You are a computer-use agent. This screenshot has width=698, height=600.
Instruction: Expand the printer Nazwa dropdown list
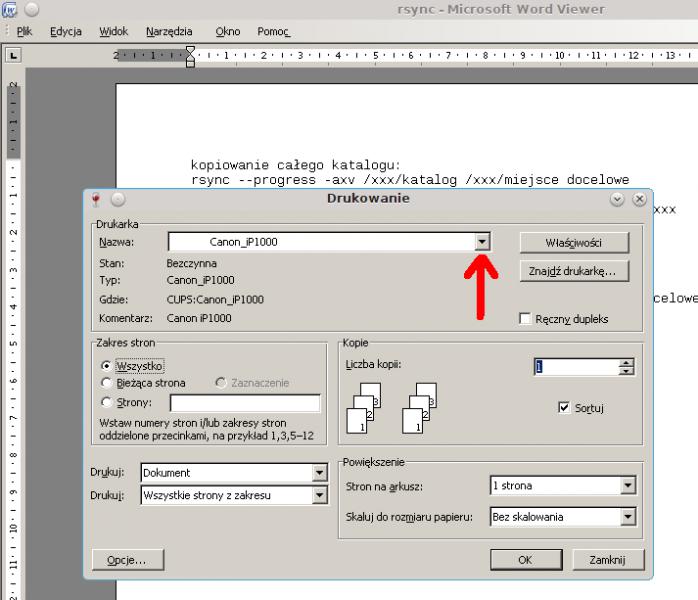pos(483,242)
